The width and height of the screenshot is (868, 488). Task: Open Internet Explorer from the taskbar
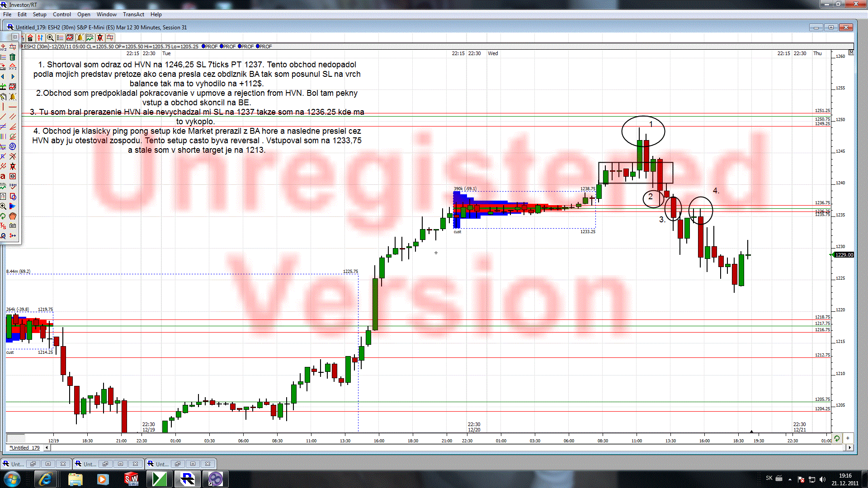pyautogui.click(x=45, y=479)
